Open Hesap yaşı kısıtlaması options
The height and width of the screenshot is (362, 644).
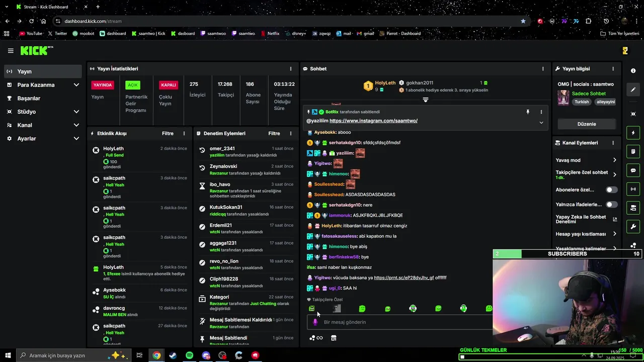pyautogui.click(x=586, y=234)
